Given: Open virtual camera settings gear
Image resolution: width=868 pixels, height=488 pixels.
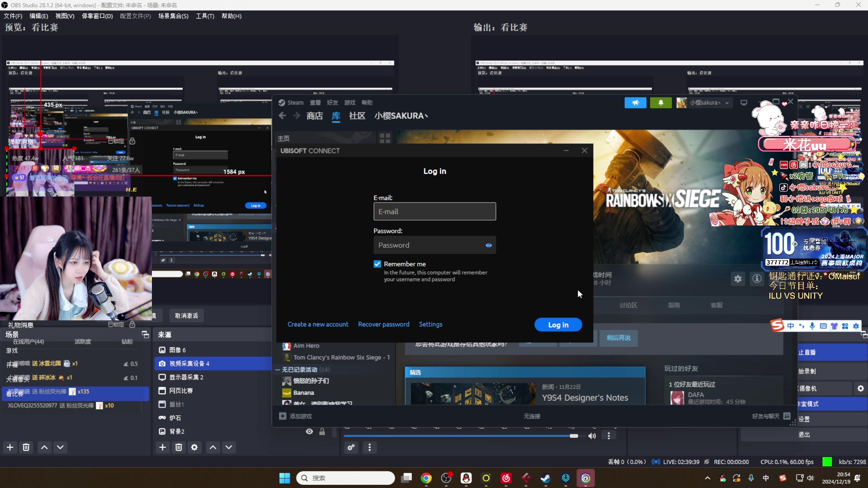Looking at the screenshot, I should coord(860,389).
